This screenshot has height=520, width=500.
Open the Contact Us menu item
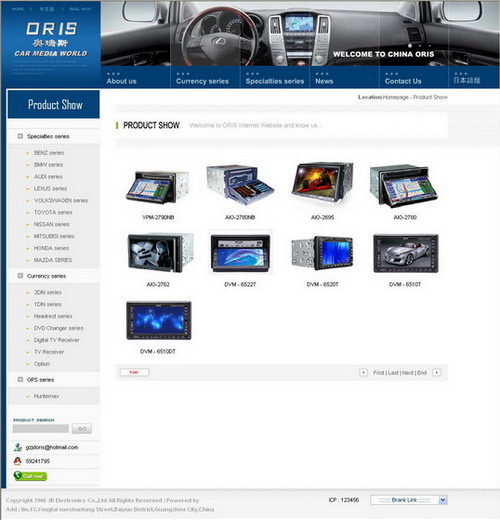pyautogui.click(x=403, y=81)
